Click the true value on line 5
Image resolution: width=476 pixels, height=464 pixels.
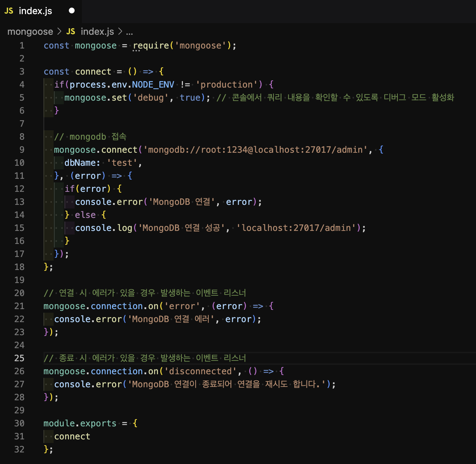point(190,98)
